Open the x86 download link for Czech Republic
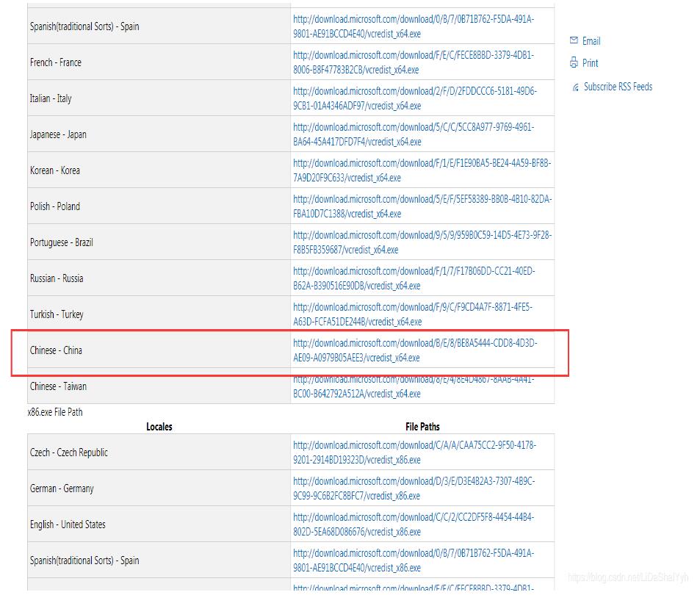Image resolution: width=700 pixels, height=595 pixels. point(414,452)
